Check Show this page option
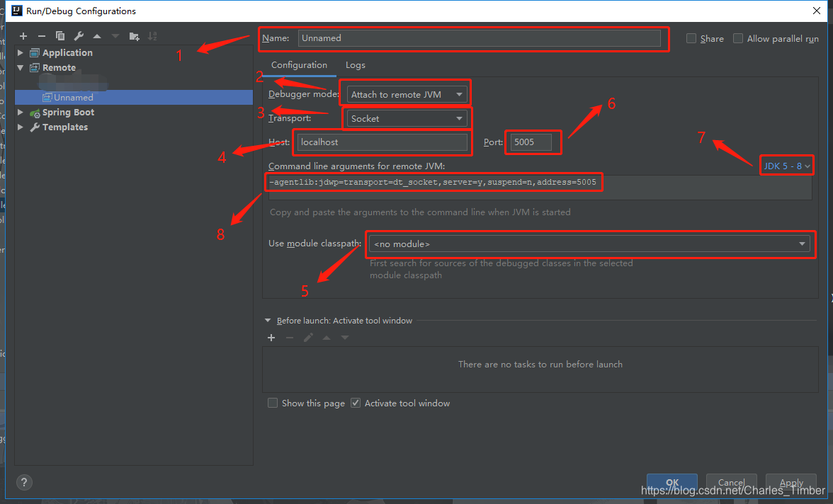Screen dimensions: 833x504 (x=273, y=403)
